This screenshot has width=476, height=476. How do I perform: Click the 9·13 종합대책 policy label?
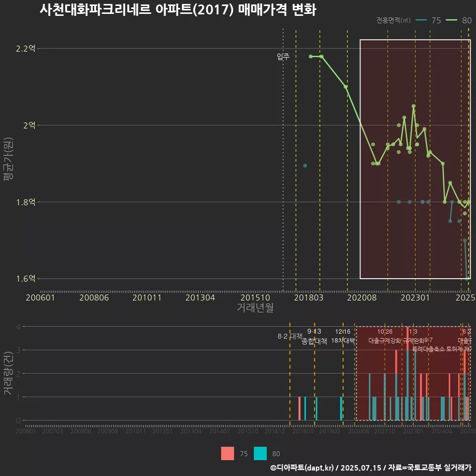[314, 336]
